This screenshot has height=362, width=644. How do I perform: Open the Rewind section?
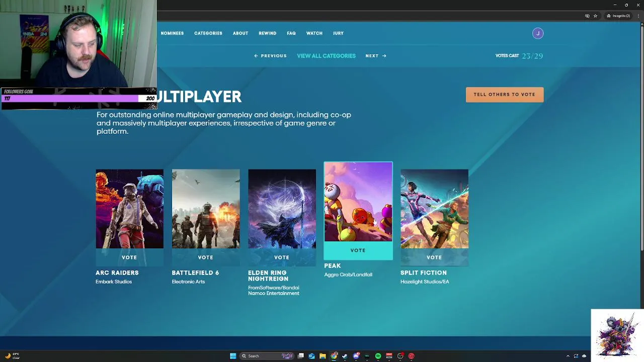[x=267, y=33]
